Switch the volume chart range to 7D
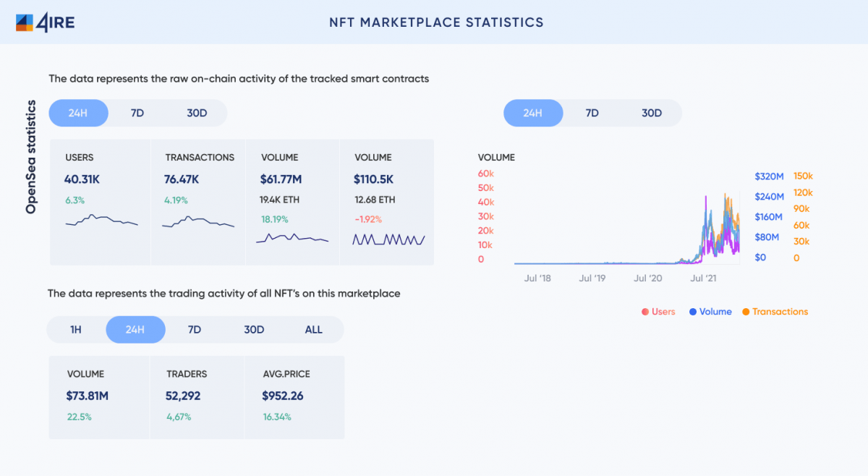 592,114
